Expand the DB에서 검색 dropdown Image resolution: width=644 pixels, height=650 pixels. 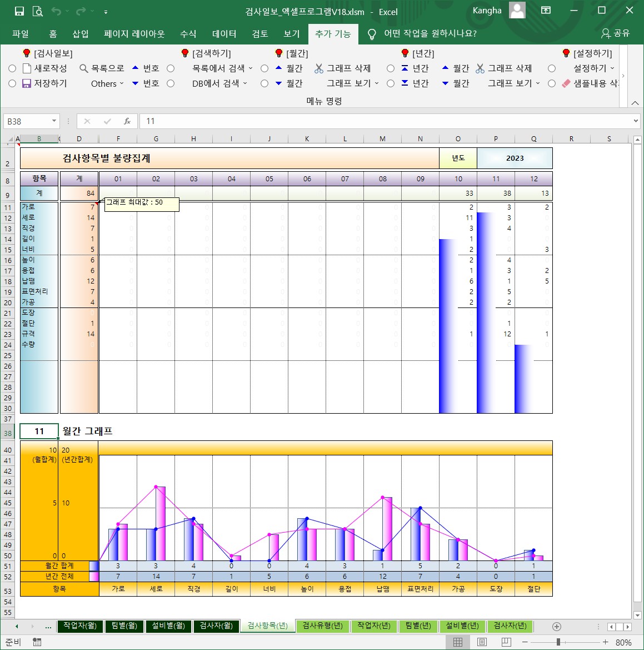tap(245, 83)
